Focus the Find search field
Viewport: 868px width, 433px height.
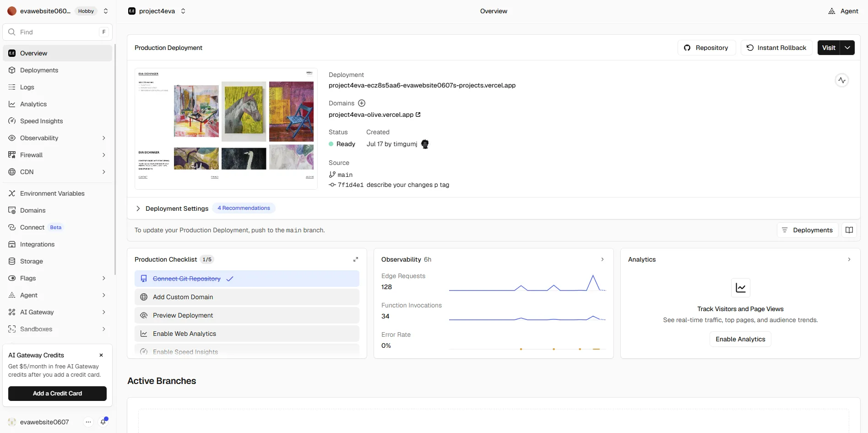[57, 32]
